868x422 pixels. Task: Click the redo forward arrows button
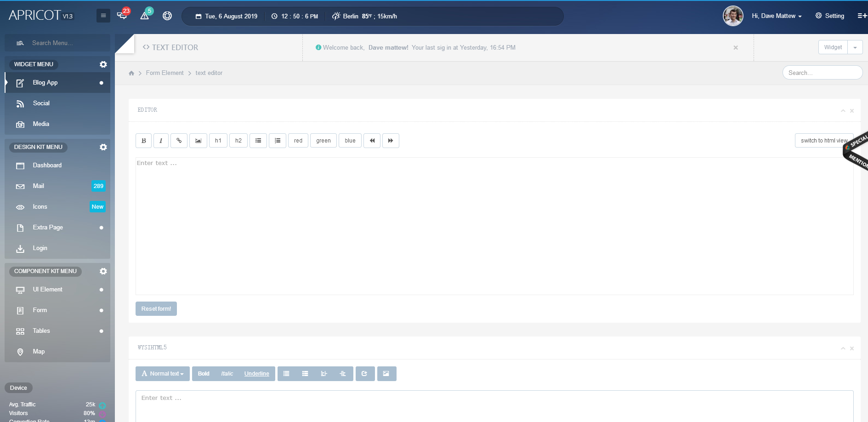click(391, 141)
